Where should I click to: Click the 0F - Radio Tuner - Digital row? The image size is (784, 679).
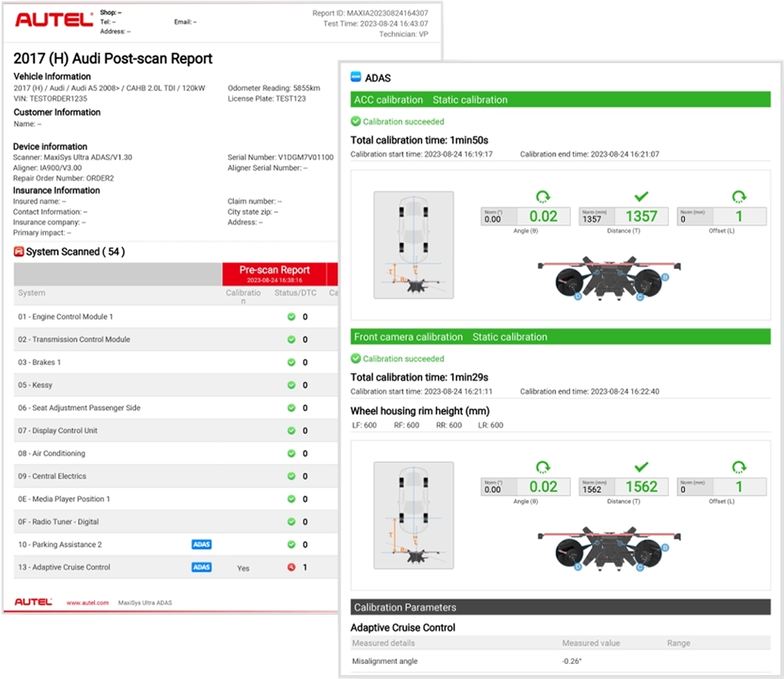[x=176, y=522]
